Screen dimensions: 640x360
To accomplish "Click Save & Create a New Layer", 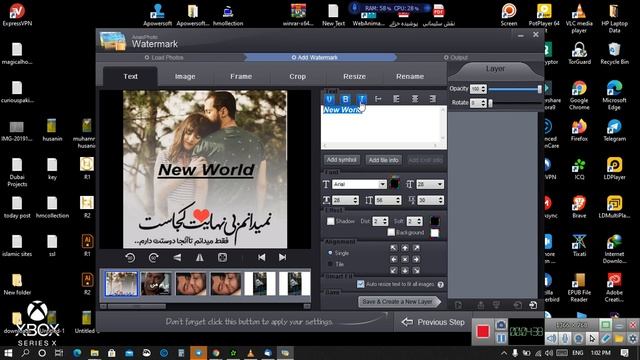I will pos(399,302).
